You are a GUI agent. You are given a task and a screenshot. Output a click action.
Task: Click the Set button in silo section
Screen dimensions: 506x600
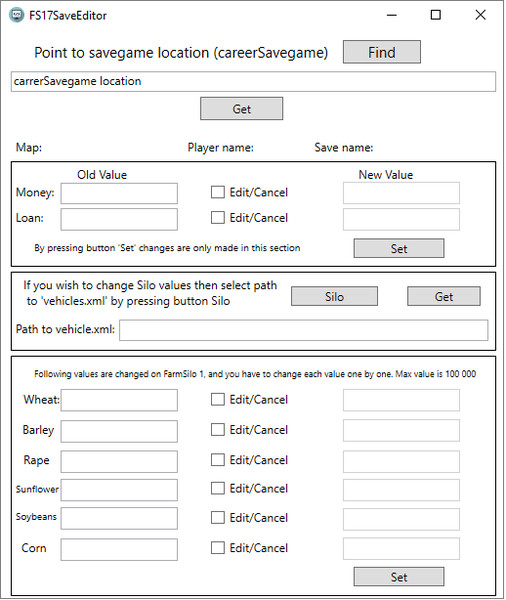(x=399, y=577)
